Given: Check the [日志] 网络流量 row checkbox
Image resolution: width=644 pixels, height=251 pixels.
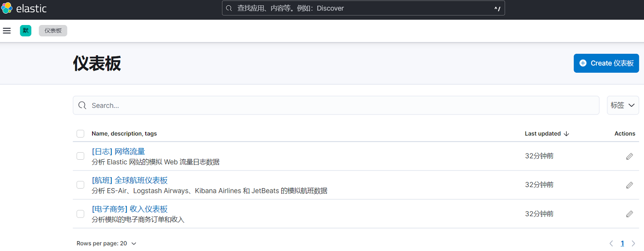Looking at the screenshot, I should tap(80, 156).
